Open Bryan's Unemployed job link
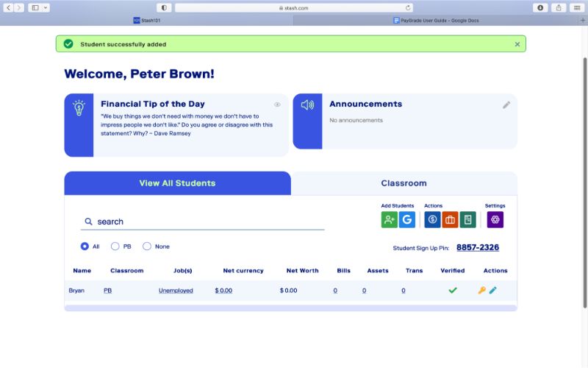Screen dimensions: 588x368 point(176,291)
